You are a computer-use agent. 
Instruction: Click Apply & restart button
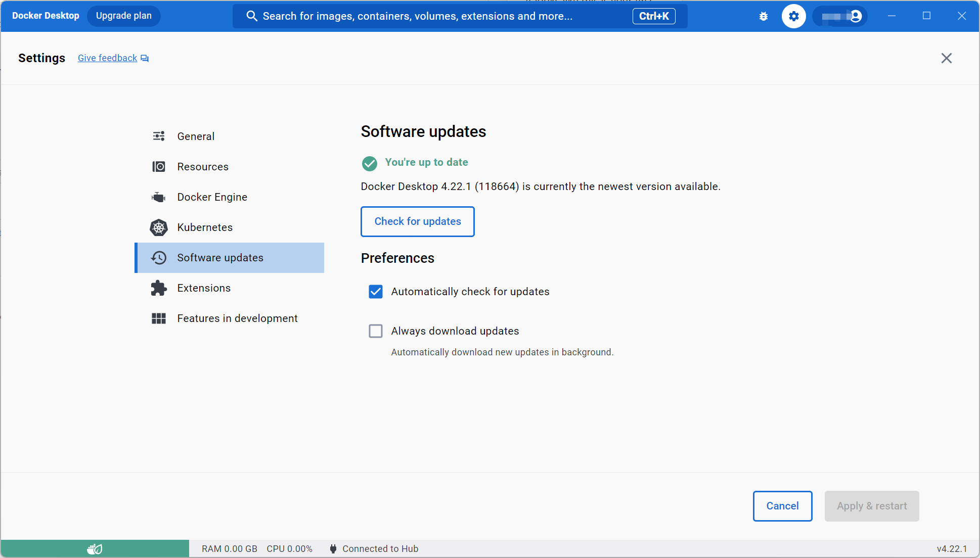872,506
